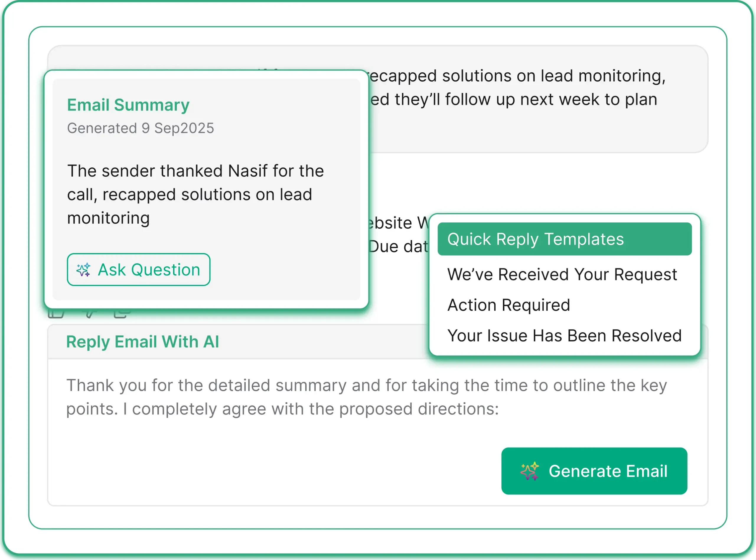Viewport: 756px width, 560px height.
Task: Click the Reply Email With AI heading
Action: point(143,342)
